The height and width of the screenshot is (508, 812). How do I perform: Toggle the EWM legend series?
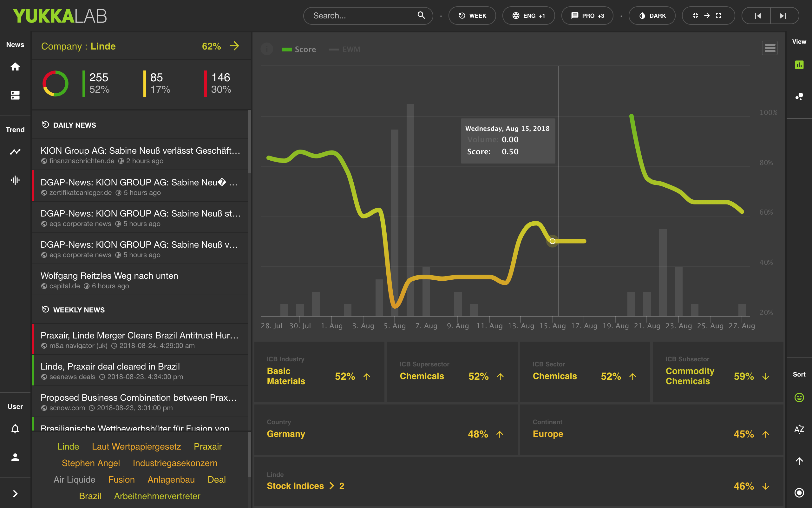coord(344,50)
